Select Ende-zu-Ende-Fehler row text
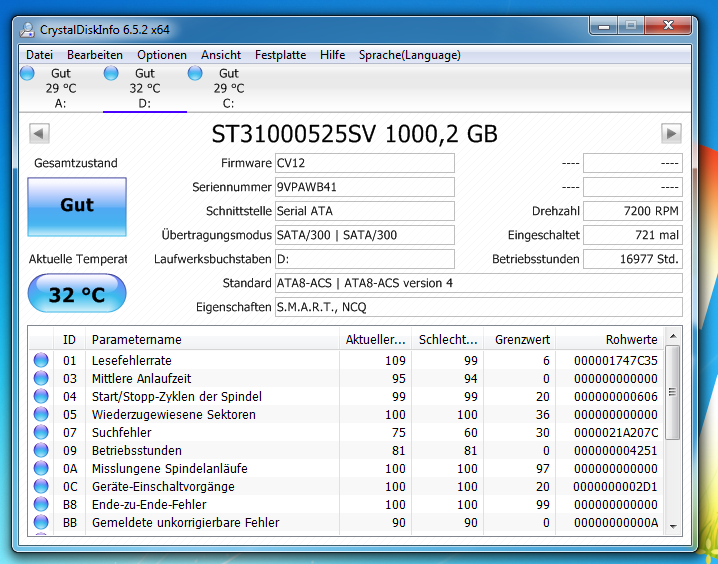This screenshot has height=564, width=718. [149, 504]
